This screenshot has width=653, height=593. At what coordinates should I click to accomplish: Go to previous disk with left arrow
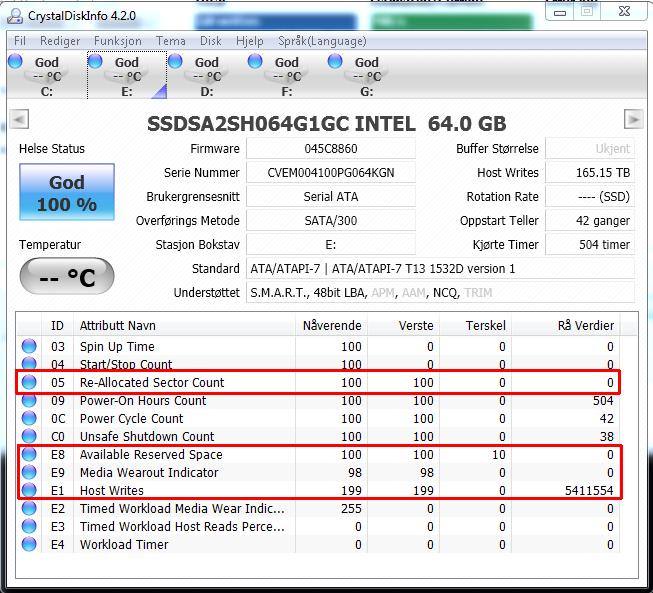tap(19, 120)
